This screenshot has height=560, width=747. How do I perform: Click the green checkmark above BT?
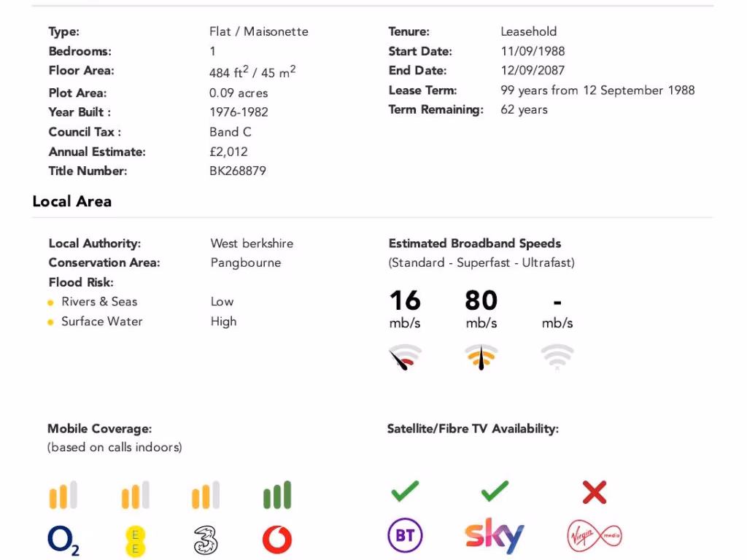click(x=405, y=491)
